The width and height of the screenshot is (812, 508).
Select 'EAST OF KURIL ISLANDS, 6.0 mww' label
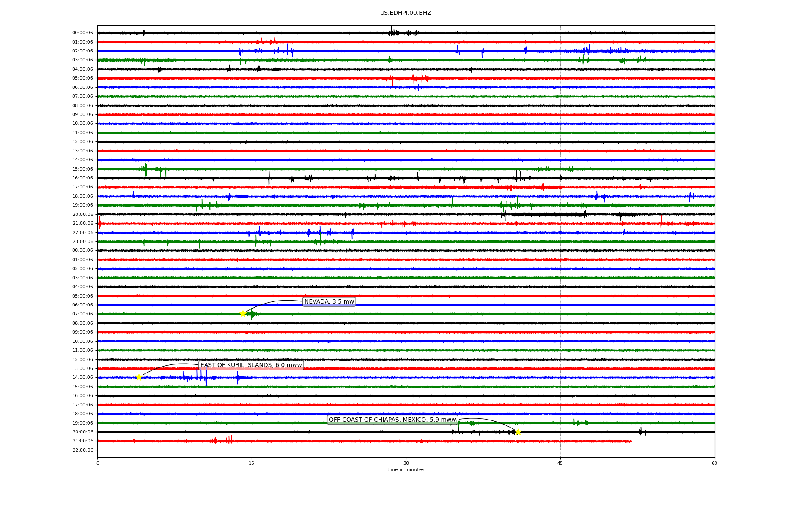(251, 365)
